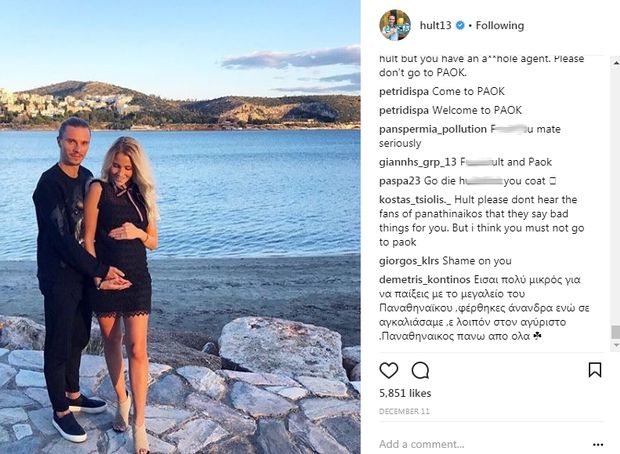Open the hult13 username link
The height and width of the screenshot is (454, 620).
(x=435, y=25)
